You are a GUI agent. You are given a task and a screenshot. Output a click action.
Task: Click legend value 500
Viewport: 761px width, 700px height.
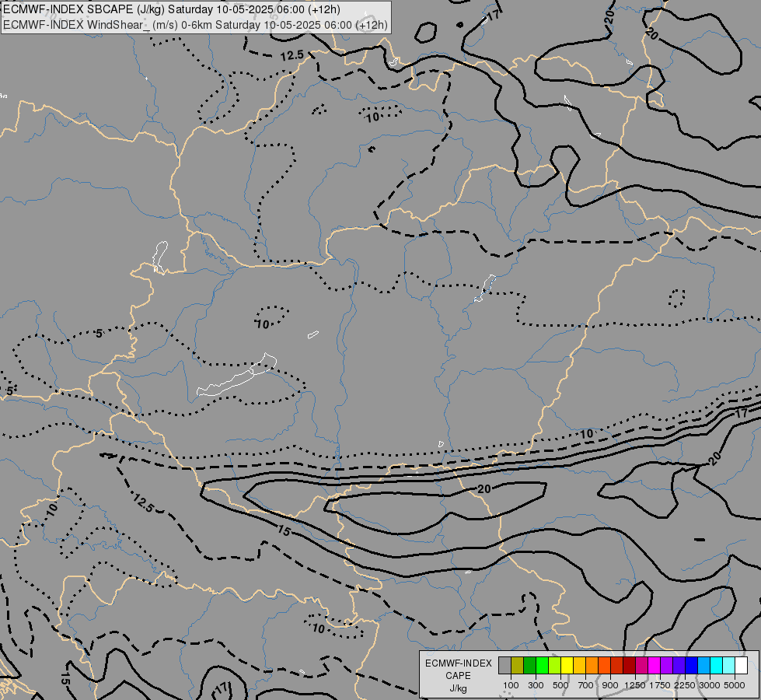(x=560, y=685)
